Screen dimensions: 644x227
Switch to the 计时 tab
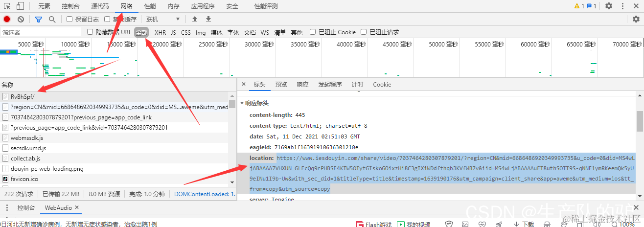coord(357,84)
